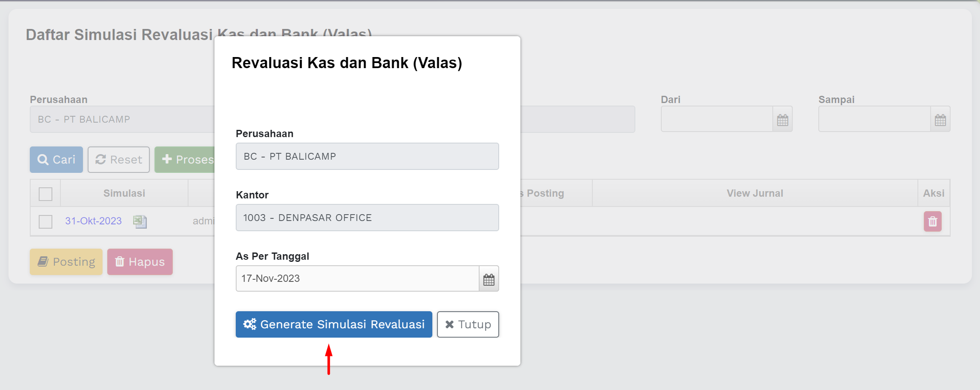
Task: Click the yellow Posting button
Action: click(66, 262)
